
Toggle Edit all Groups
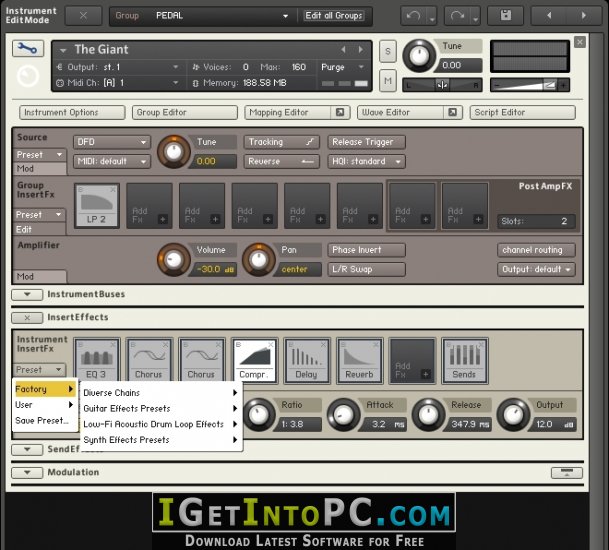[334, 16]
